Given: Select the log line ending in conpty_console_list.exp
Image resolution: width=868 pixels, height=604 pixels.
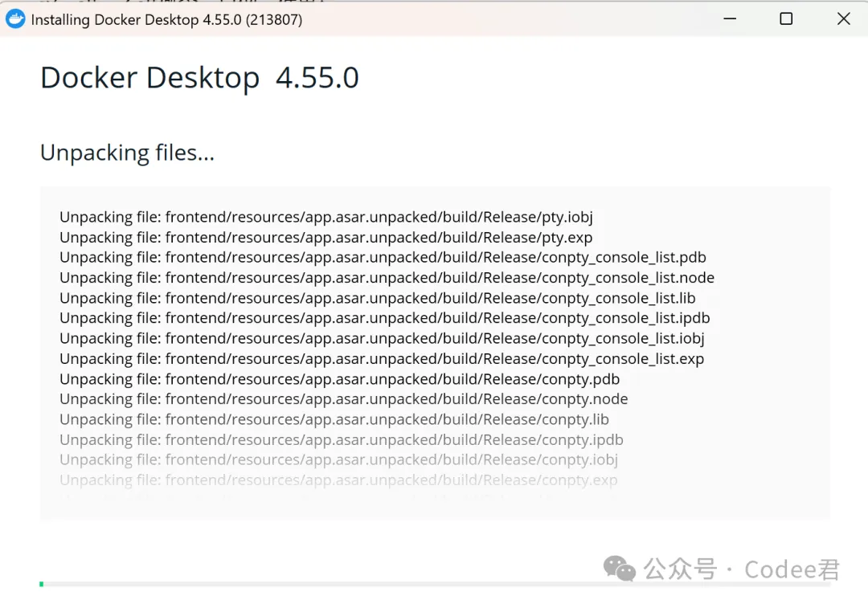Looking at the screenshot, I should pos(382,359).
